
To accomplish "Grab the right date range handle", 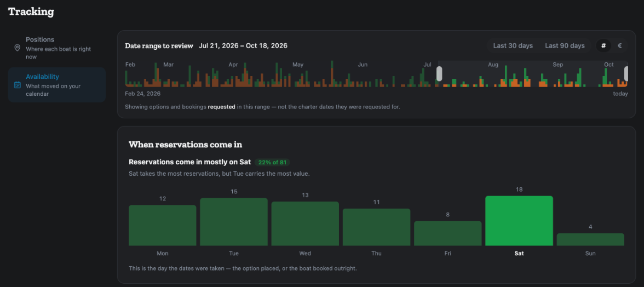I will pyautogui.click(x=626, y=74).
